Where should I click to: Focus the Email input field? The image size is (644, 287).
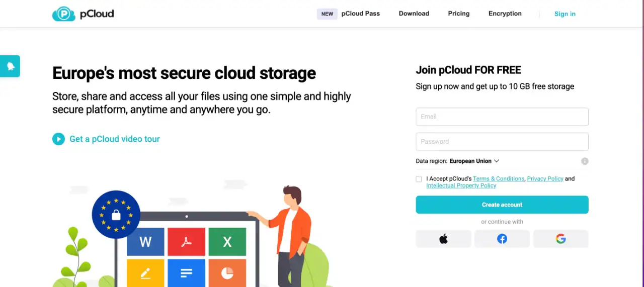tap(502, 117)
